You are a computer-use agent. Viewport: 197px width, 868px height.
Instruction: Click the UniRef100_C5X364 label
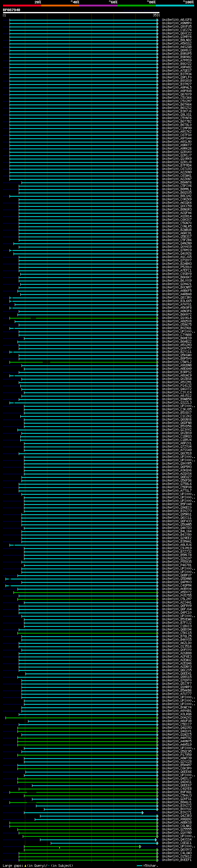pyautogui.click(x=177, y=98)
